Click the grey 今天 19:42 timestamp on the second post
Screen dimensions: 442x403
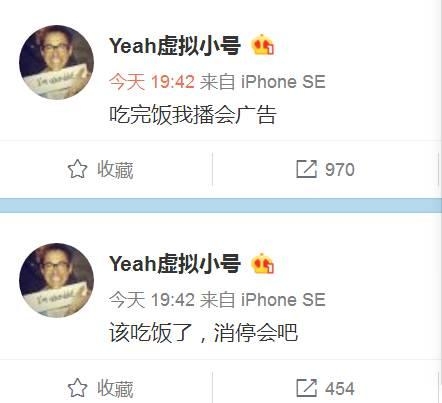pyautogui.click(x=152, y=300)
